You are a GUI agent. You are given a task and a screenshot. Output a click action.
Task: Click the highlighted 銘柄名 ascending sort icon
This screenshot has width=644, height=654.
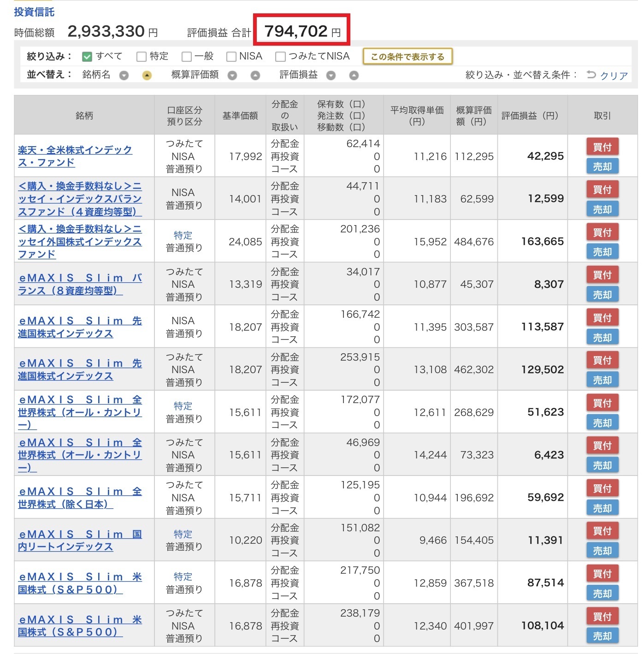click(147, 76)
